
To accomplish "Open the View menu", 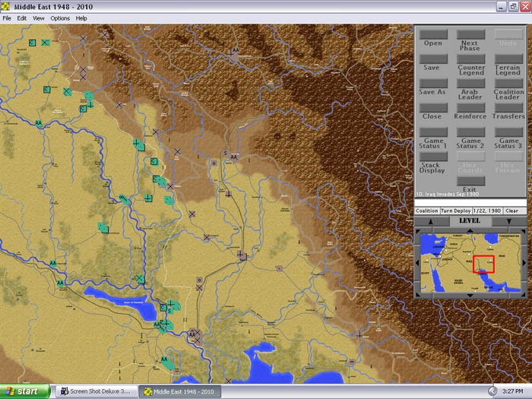I will (38, 18).
